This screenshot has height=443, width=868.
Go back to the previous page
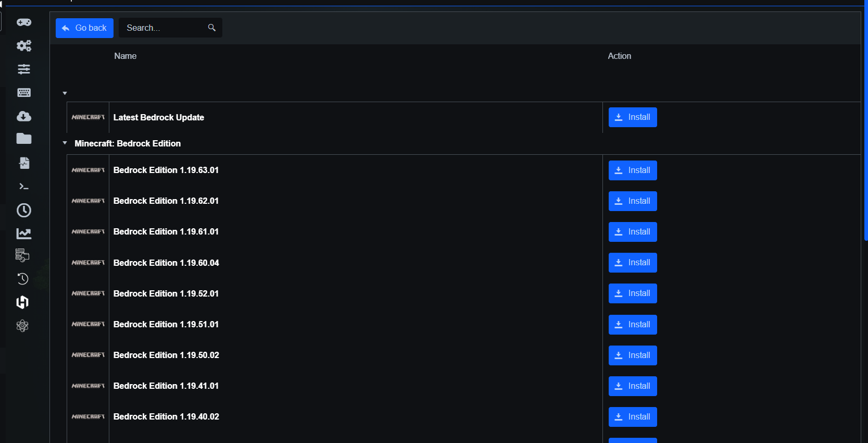click(84, 28)
